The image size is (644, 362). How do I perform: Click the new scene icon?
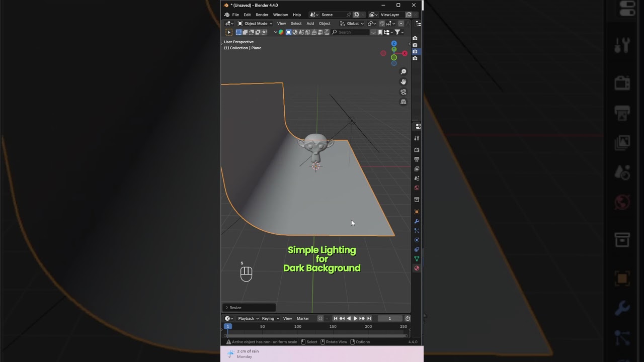[x=356, y=15]
